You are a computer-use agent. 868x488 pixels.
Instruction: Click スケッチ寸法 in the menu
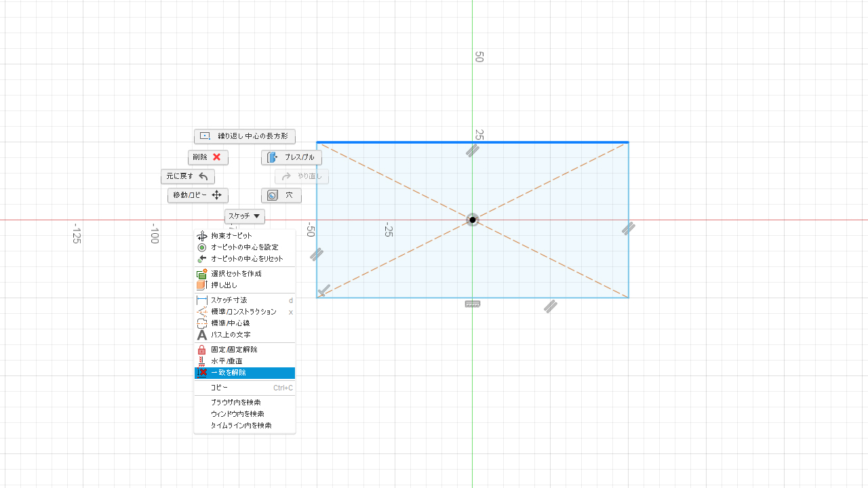pyautogui.click(x=229, y=300)
